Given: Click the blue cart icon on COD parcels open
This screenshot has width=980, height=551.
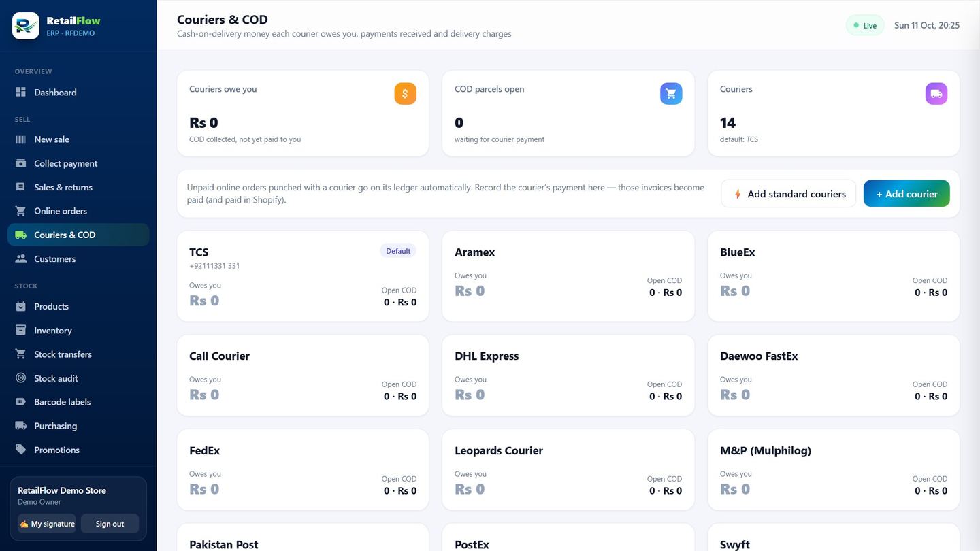Looking at the screenshot, I should pyautogui.click(x=671, y=94).
